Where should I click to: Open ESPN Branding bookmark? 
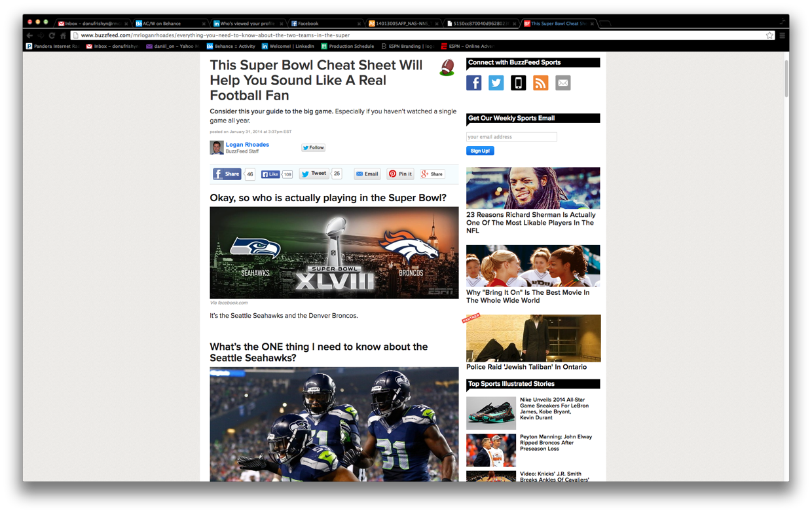[407, 47]
